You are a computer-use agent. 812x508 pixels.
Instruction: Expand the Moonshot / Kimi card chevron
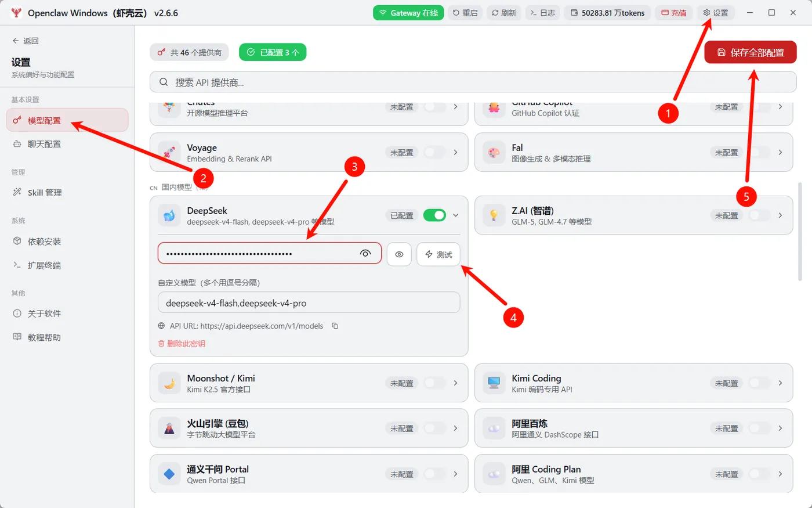click(456, 383)
